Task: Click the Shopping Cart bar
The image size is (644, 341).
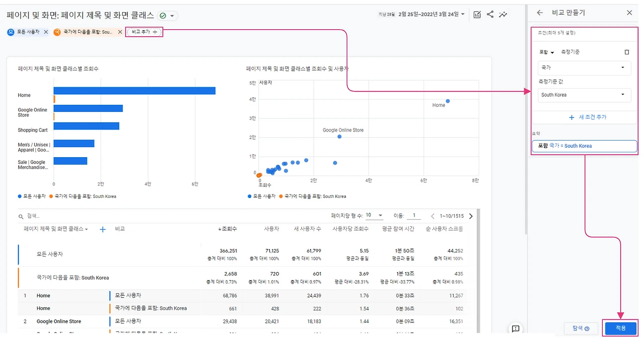Action: point(87,126)
